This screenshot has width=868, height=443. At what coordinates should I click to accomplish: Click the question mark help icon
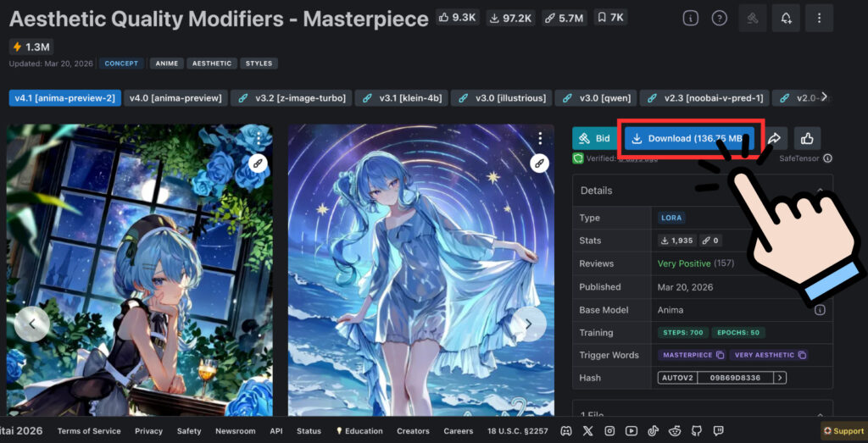pos(719,18)
